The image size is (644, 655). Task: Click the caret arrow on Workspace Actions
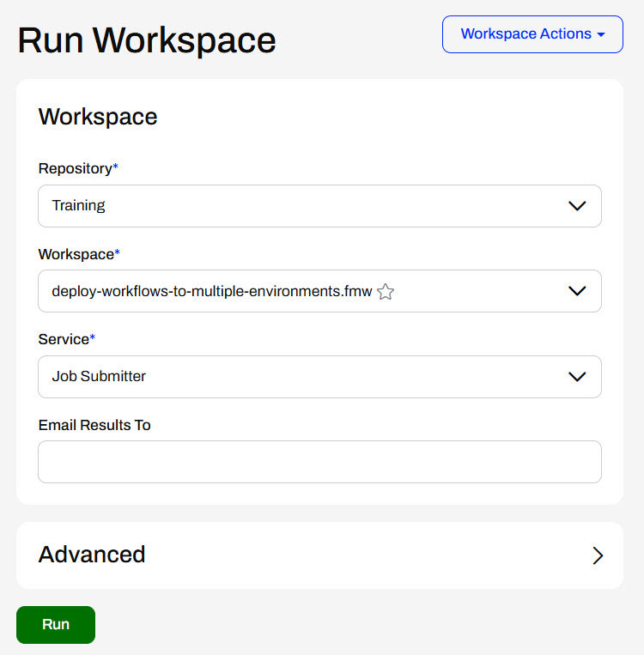[601, 34]
